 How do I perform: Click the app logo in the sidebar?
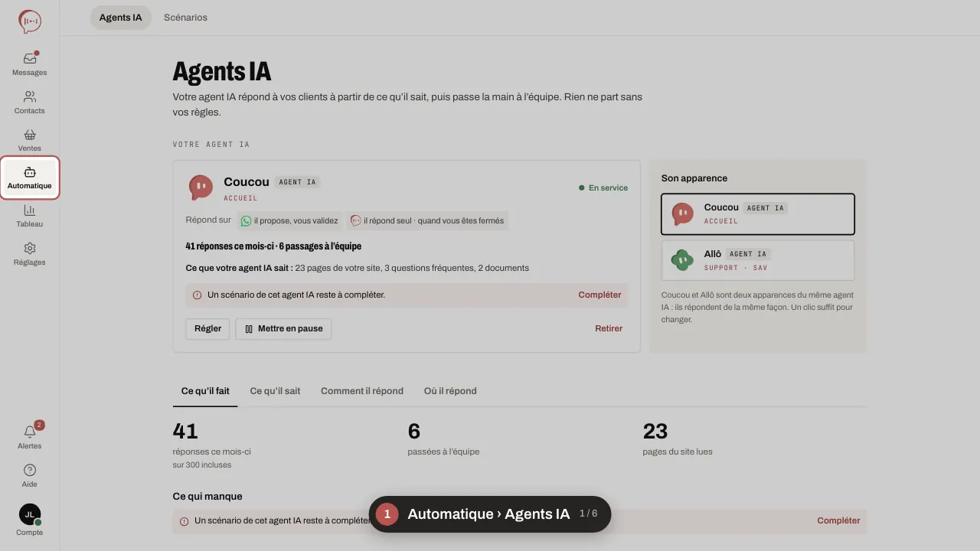coord(30,21)
